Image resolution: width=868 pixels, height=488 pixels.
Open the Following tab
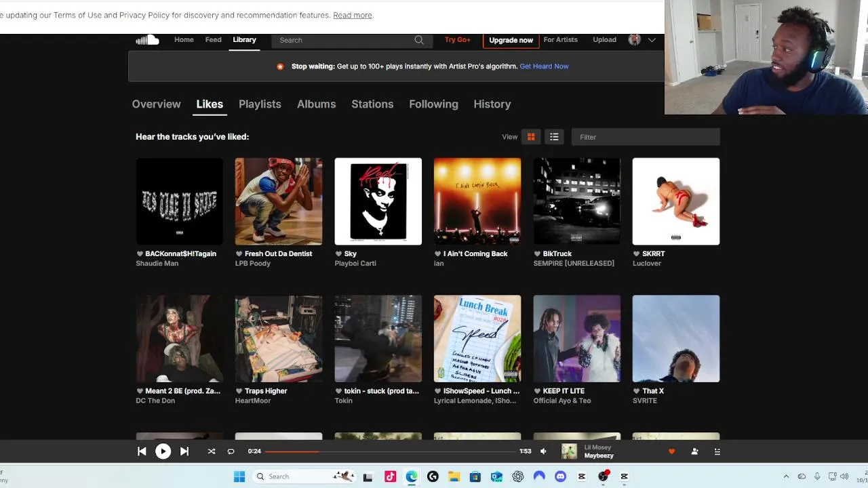point(433,104)
